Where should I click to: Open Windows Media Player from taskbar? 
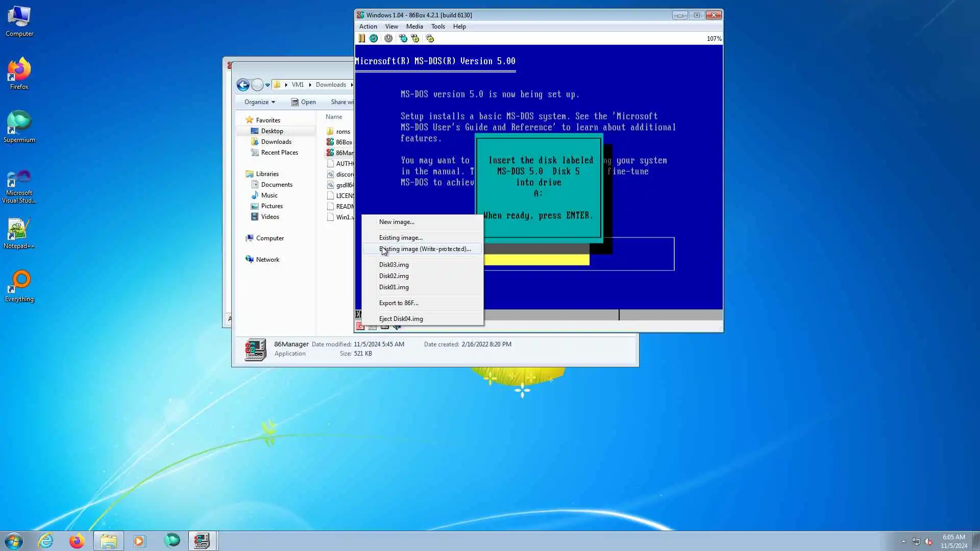point(139,541)
